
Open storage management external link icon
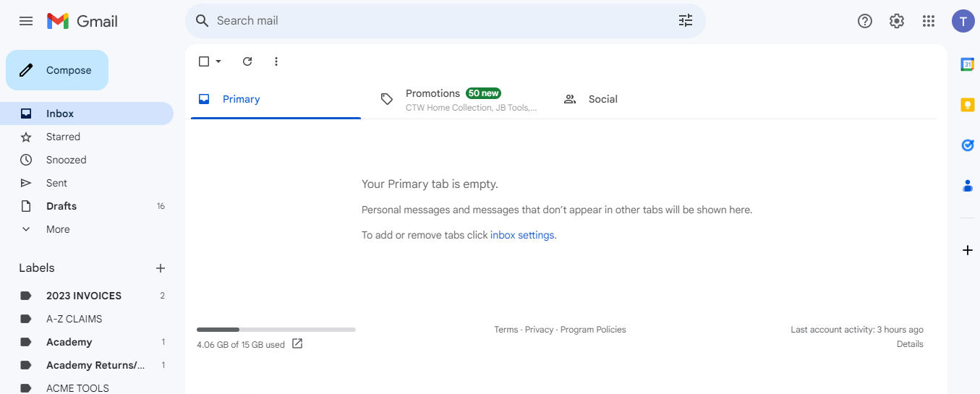297,344
